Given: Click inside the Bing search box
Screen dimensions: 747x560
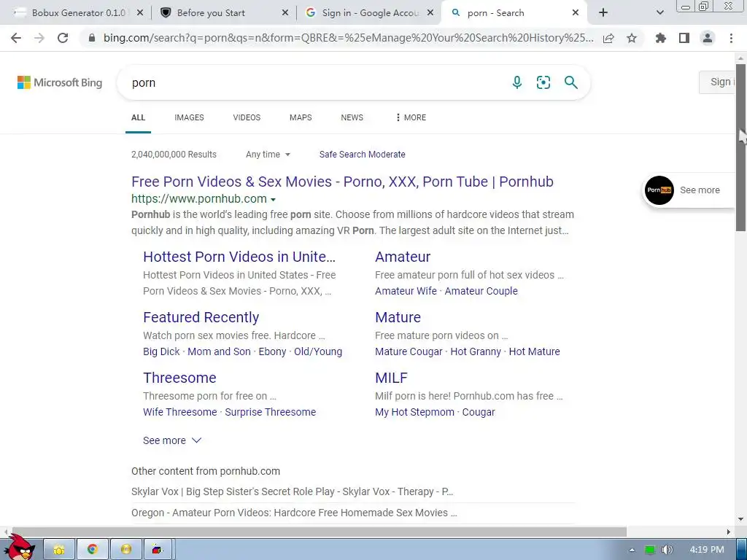Looking at the screenshot, I should [314, 83].
